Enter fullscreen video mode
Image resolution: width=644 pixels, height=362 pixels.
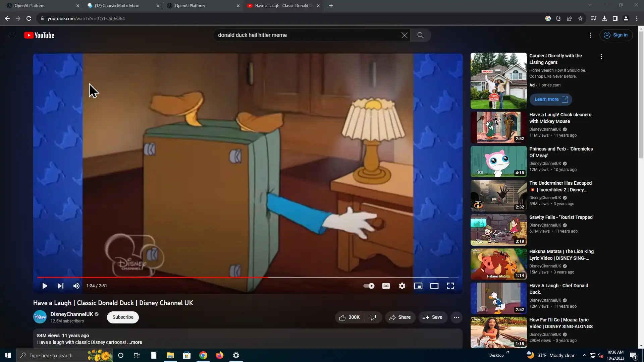coord(450,286)
